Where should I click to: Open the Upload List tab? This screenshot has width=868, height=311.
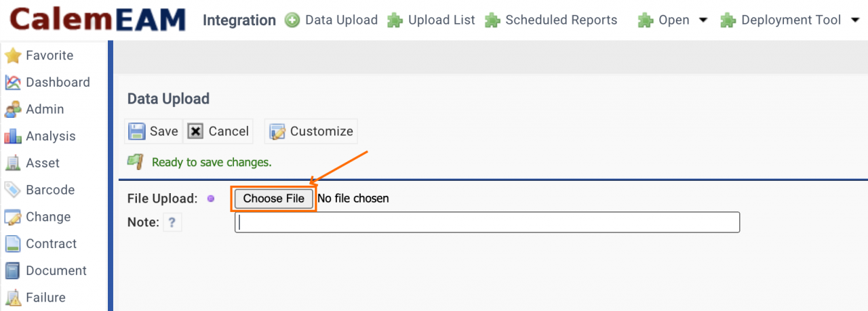pyautogui.click(x=431, y=20)
